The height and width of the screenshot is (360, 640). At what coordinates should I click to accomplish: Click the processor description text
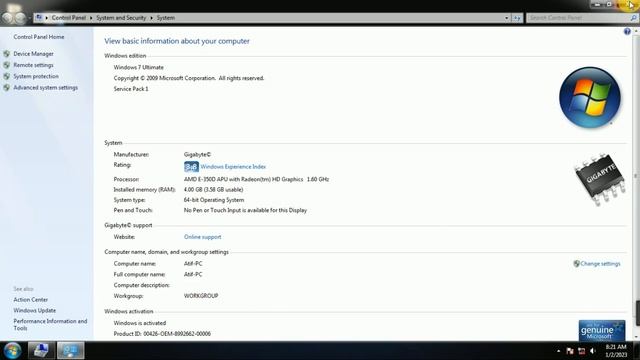click(256, 179)
